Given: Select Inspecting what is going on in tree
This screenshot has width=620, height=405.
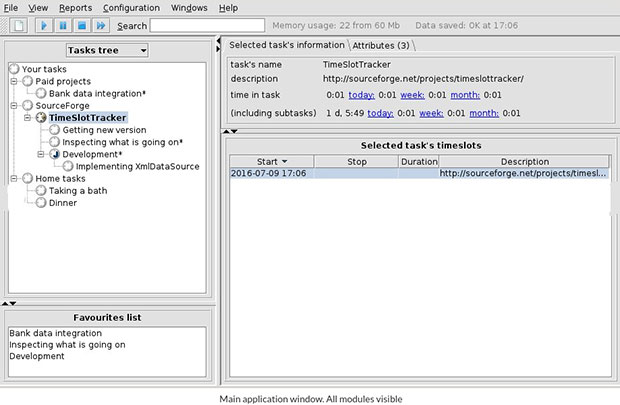Looking at the screenshot, I should coord(122,142).
